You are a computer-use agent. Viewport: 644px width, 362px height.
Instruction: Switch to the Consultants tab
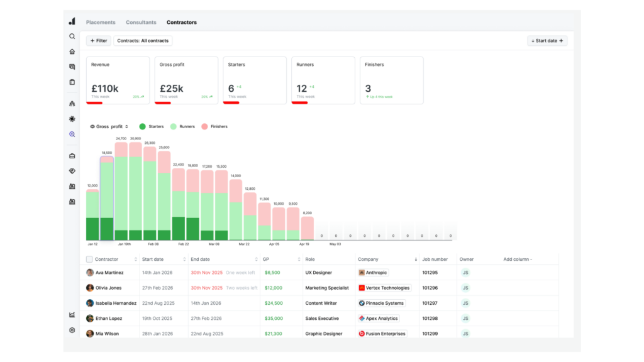[141, 22]
